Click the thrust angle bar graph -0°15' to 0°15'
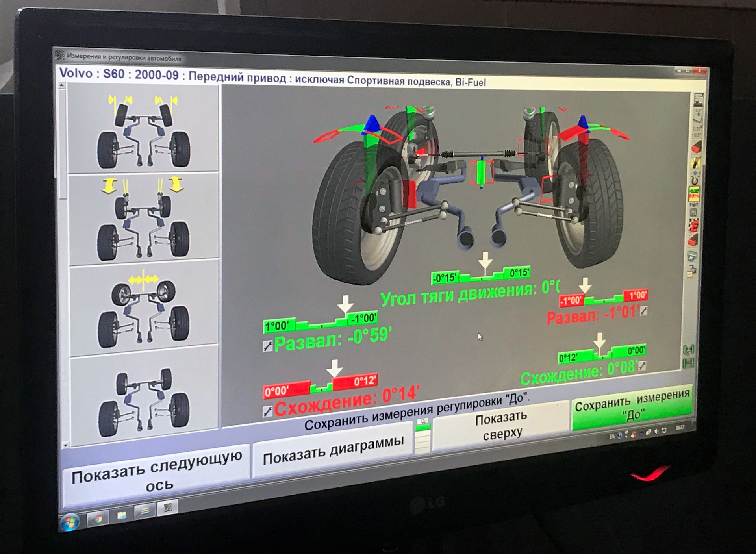The height and width of the screenshot is (554, 756). [x=481, y=275]
